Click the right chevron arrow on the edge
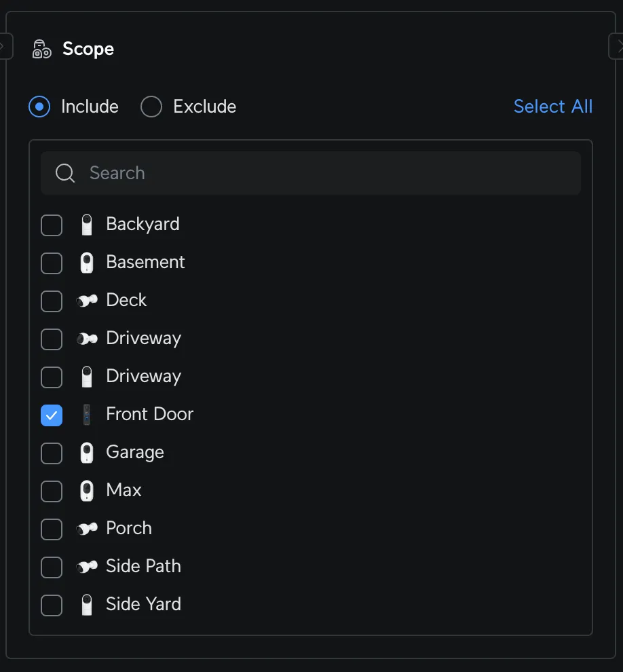 (x=619, y=45)
